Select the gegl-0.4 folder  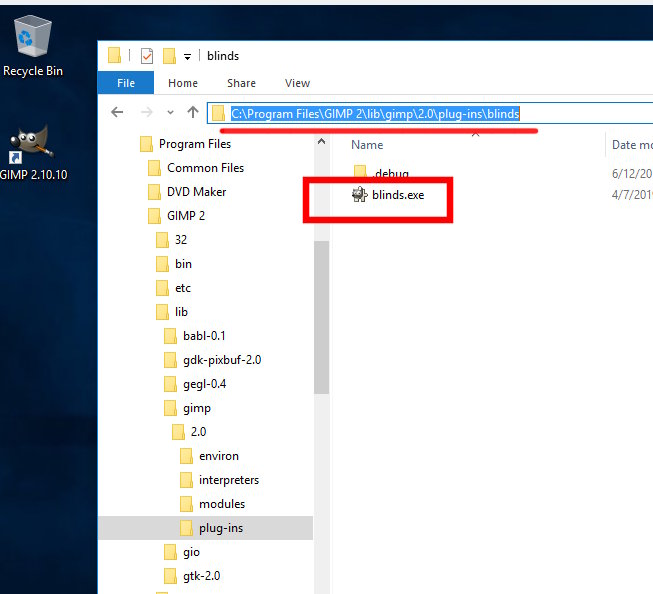tap(195, 384)
